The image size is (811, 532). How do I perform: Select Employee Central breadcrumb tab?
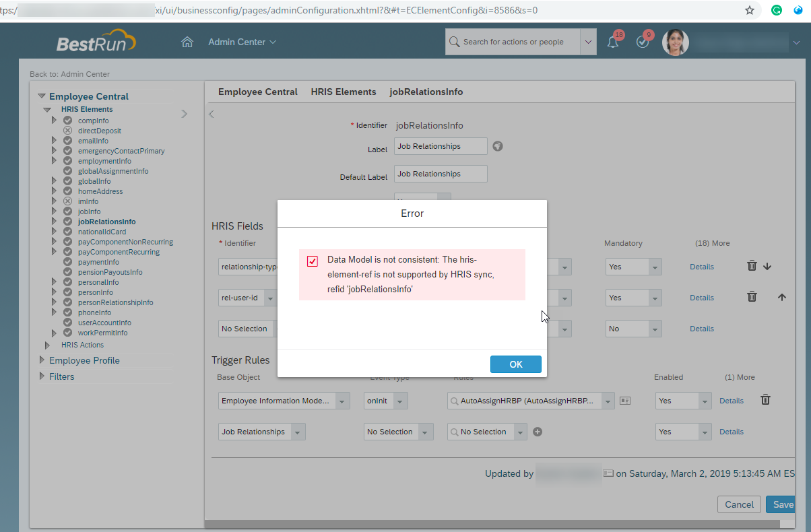(x=258, y=92)
